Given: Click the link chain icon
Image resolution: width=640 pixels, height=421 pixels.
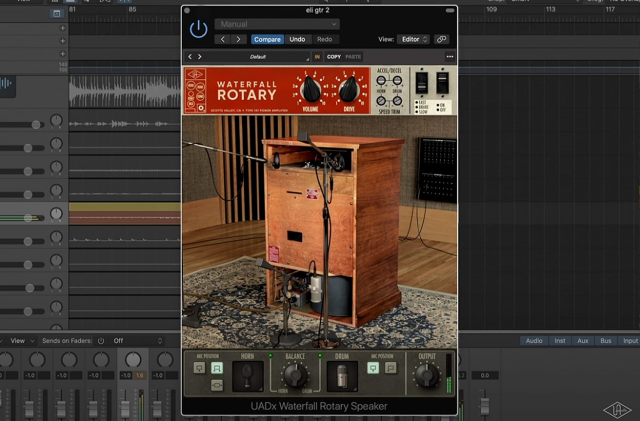Looking at the screenshot, I should [442, 39].
